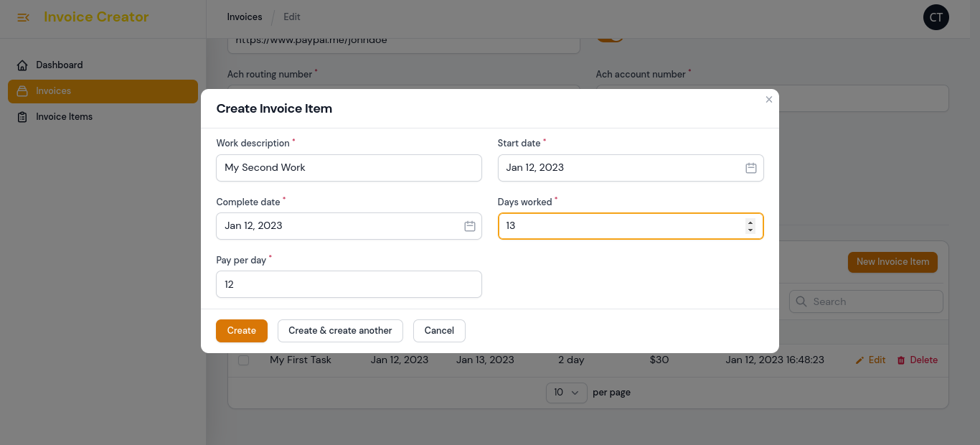Focus the Work description field
Image resolution: width=980 pixels, height=445 pixels.
point(349,168)
